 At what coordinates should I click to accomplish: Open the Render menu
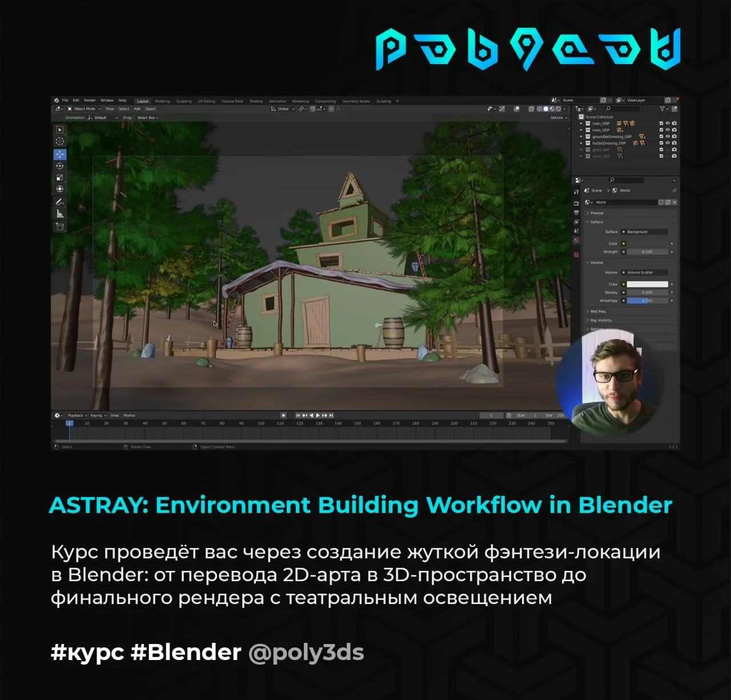(90, 101)
